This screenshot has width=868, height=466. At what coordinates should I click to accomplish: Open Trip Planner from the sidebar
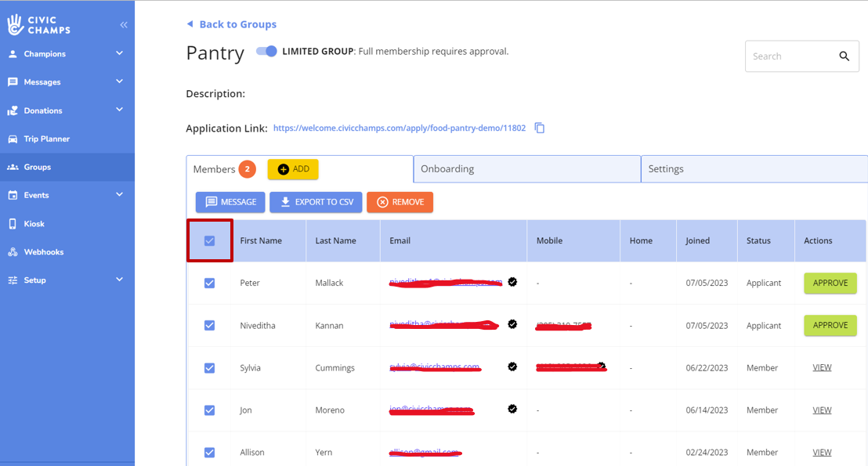[46, 139]
